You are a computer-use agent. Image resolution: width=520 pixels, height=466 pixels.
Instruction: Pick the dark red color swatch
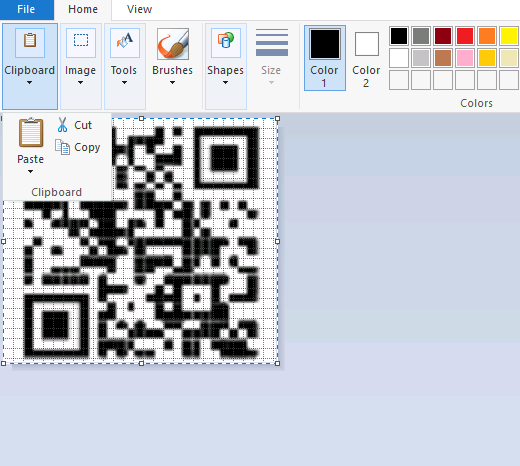click(x=443, y=36)
